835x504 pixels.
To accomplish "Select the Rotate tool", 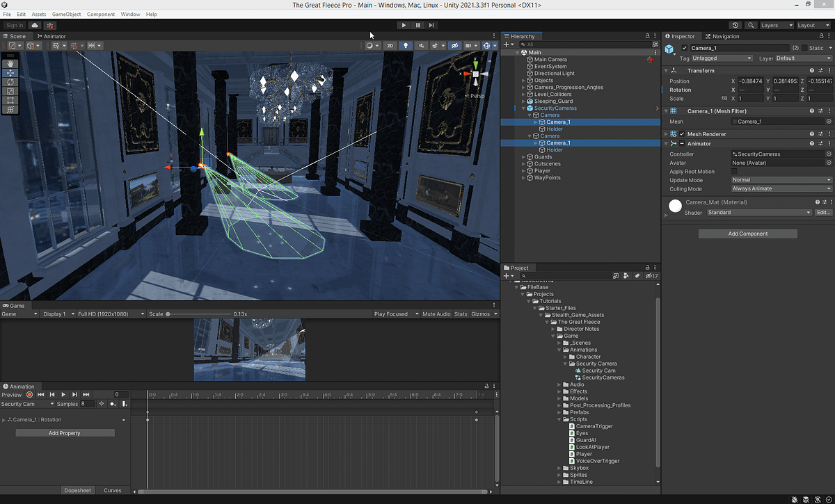I will 10,82.
